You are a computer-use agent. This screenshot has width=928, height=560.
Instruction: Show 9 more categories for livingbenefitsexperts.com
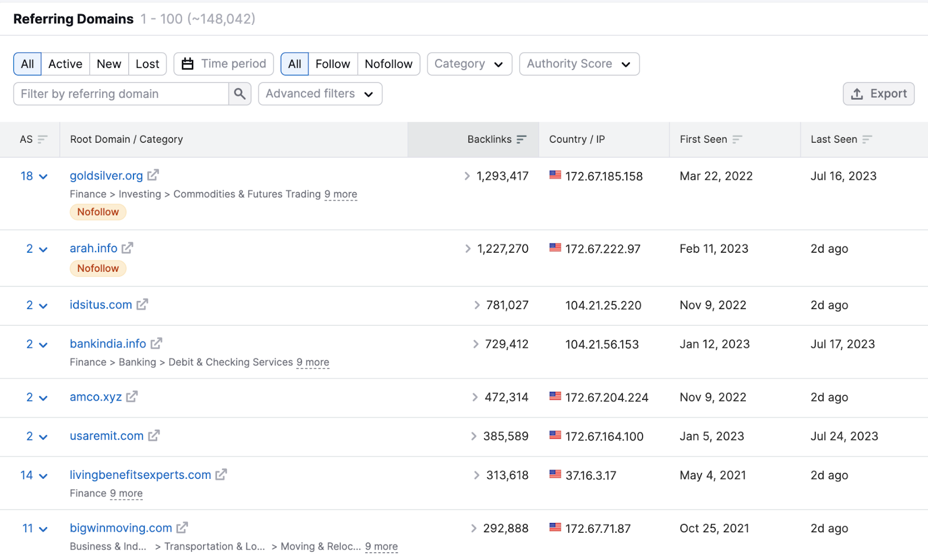tap(126, 493)
